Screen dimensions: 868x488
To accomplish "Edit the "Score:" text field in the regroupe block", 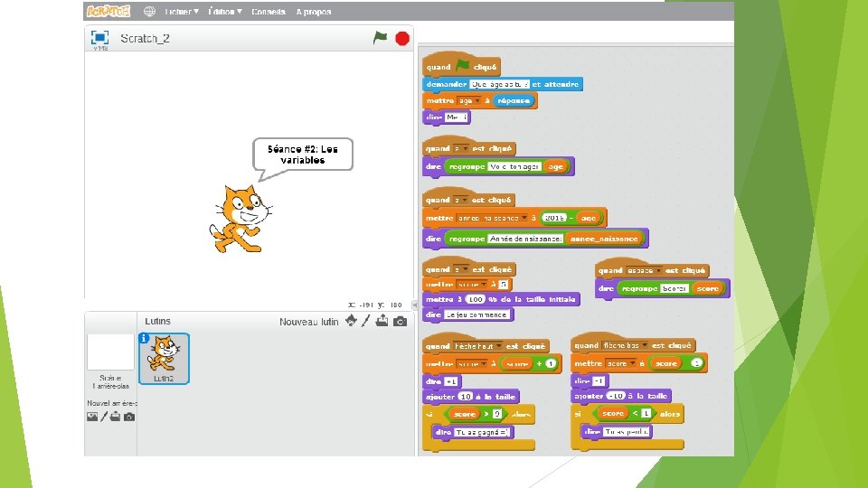I will (675, 289).
